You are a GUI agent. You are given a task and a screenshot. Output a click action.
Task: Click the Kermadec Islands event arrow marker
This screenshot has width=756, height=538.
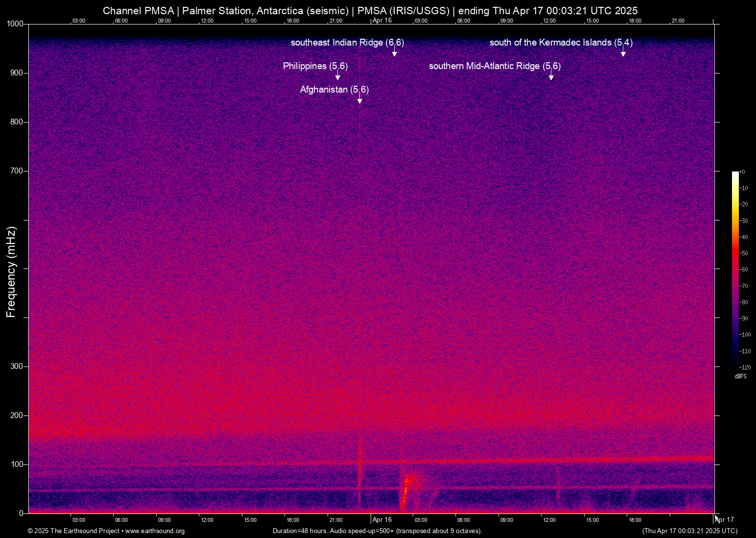(623, 53)
